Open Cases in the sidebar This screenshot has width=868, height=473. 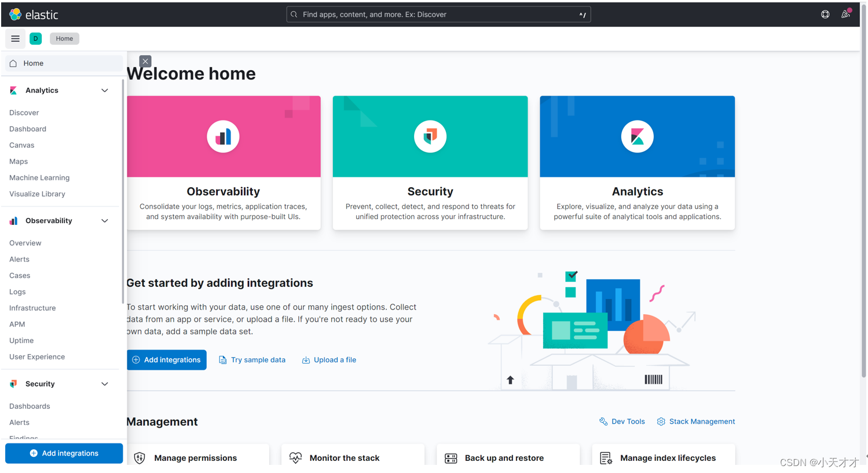point(20,275)
